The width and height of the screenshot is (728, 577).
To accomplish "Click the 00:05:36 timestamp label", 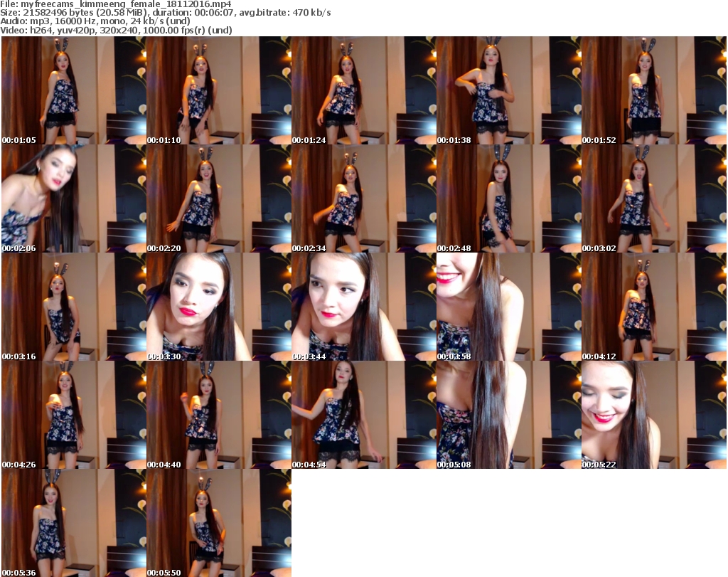I will click(x=19, y=572).
